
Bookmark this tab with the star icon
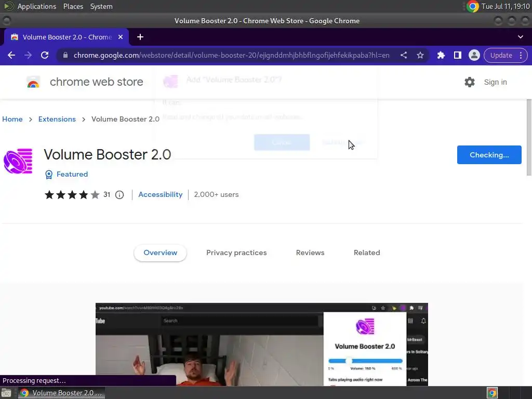pyautogui.click(x=420, y=55)
